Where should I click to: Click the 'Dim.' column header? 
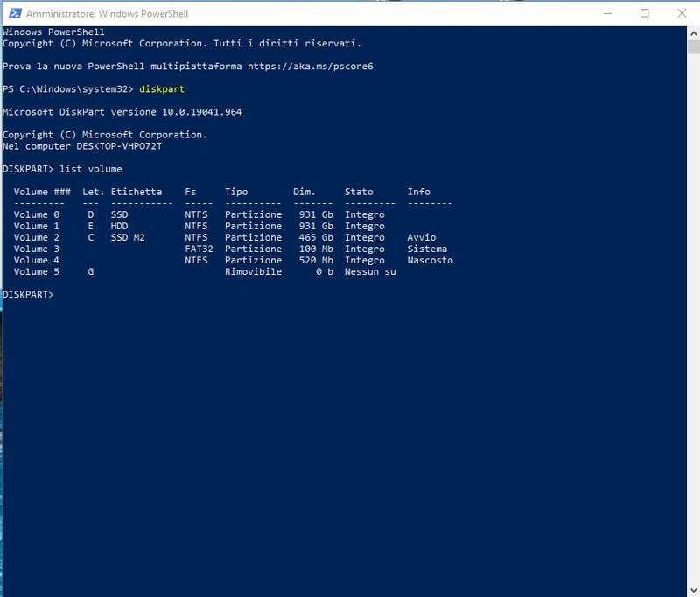click(x=304, y=192)
